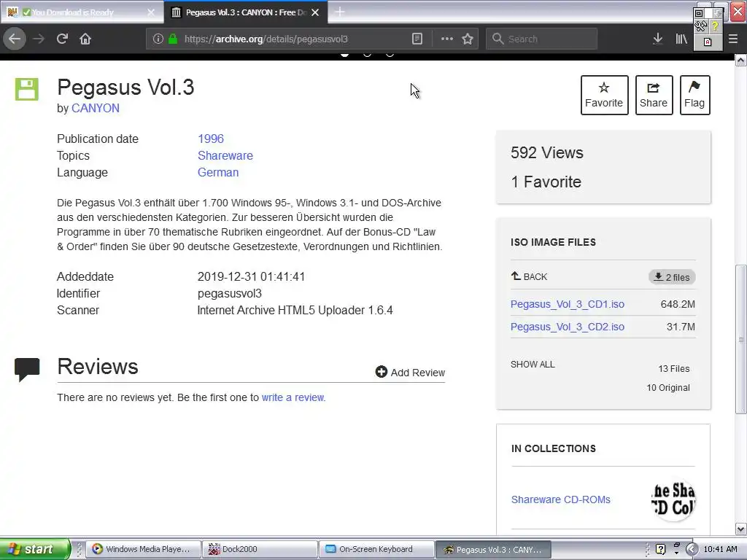
Task: Open the 13 Files link
Action: click(x=673, y=368)
